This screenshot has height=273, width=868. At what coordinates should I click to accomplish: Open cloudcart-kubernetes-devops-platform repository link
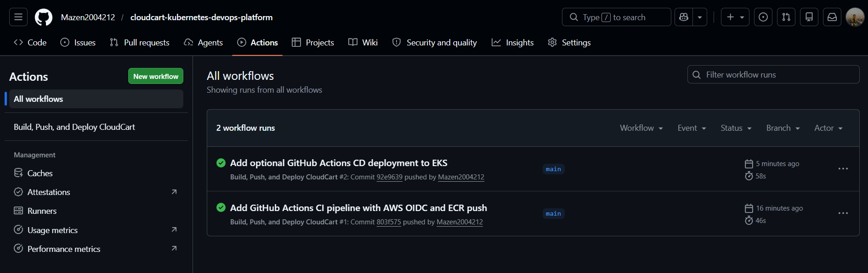(201, 17)
